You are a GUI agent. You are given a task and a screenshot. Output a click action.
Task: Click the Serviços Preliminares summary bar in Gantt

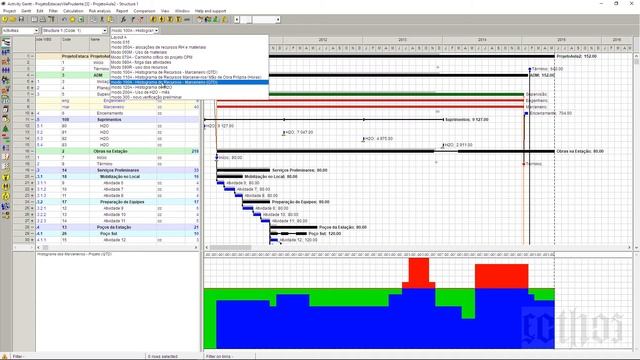click(243, 170)
